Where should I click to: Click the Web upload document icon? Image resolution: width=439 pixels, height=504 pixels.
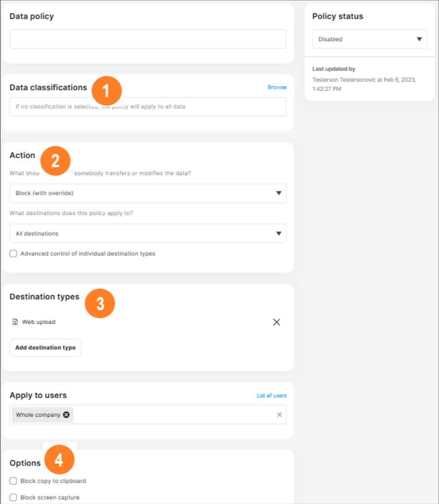point(15,322)
